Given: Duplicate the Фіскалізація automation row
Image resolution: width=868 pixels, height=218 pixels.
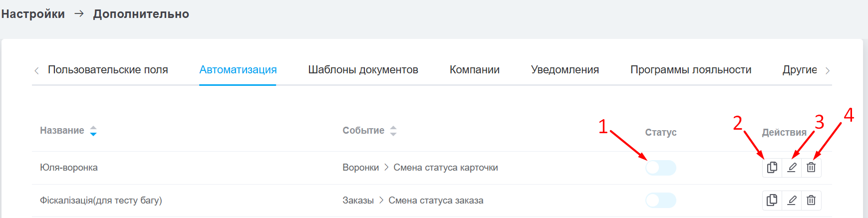Looking at the screenshot, I should click(x=772, y=201).
